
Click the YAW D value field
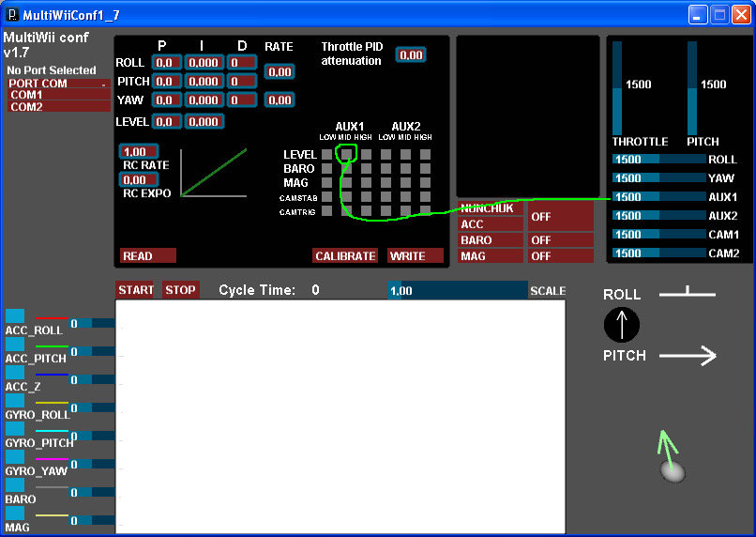tap(242, 100)
